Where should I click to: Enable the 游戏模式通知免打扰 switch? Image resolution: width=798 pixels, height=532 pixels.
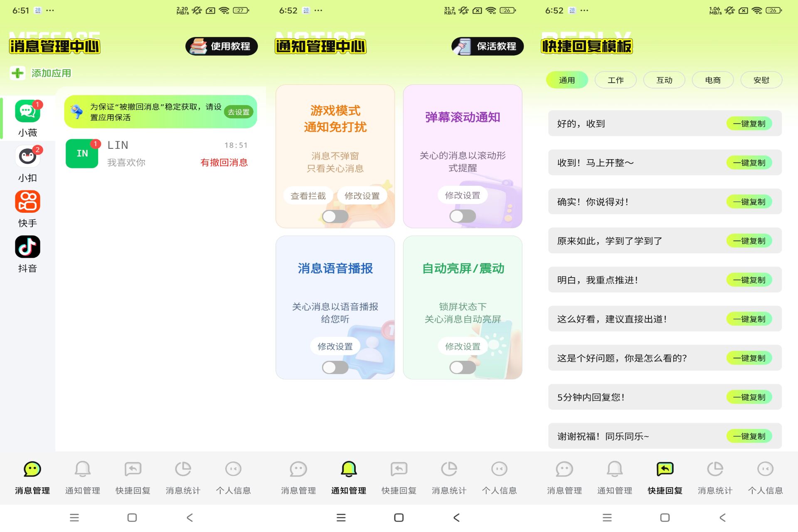335,216
